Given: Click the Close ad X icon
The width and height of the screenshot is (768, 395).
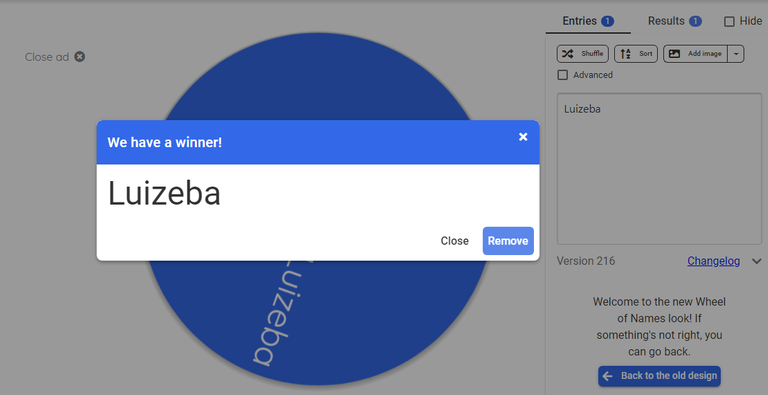Looking at the screenshot, I should click(x=80, y=57).
